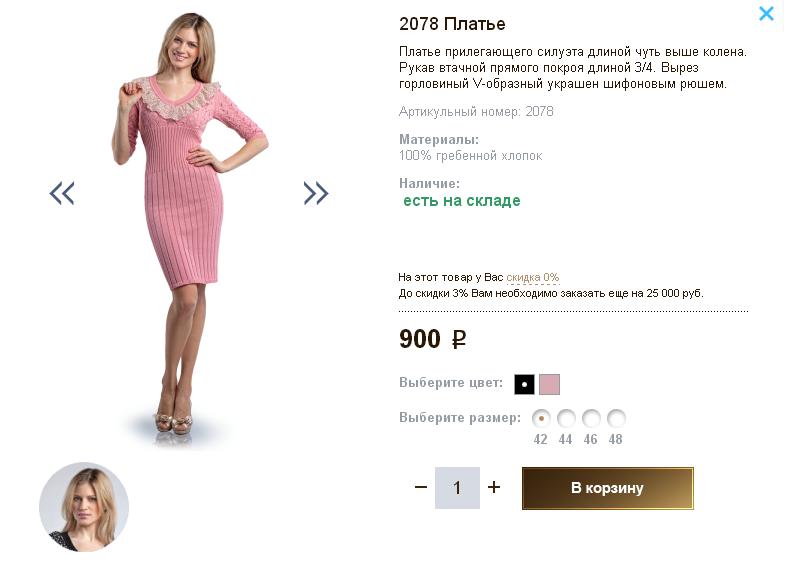Close the product popup with the X
788x582 pixels.
766,14
